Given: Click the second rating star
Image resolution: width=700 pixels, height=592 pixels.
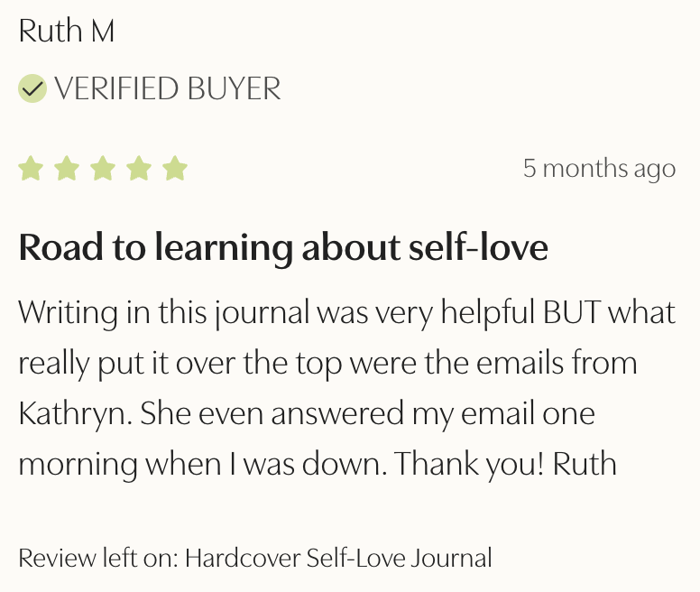Looking at the screenshot, I should click(67, 169).
